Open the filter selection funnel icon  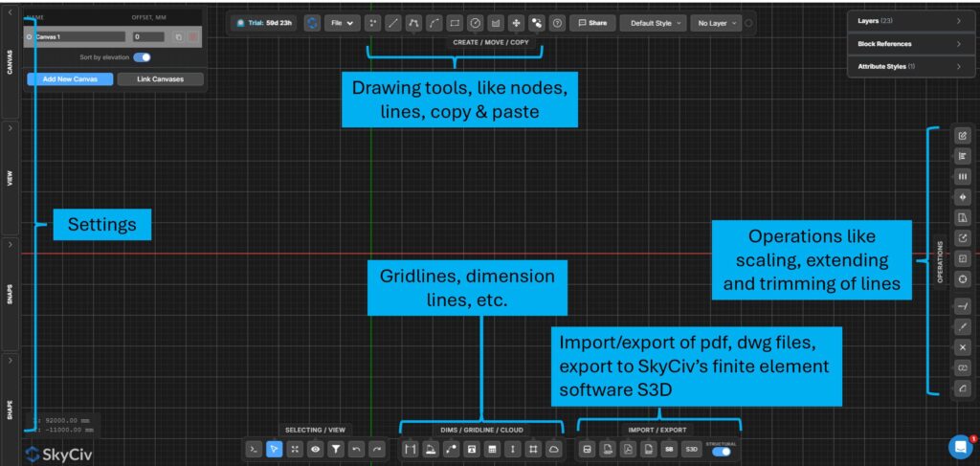(x=336, y=449)
